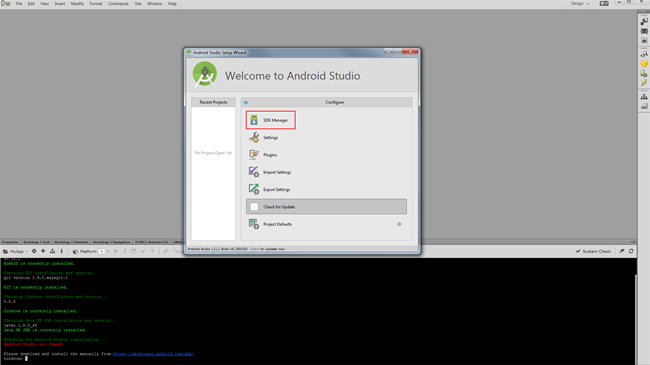Image resolution: width=650 pixels, height=365 pixels.
Task: Open the Design workspace dropdown
Action: pyautogui.click(x=580, y=3)
